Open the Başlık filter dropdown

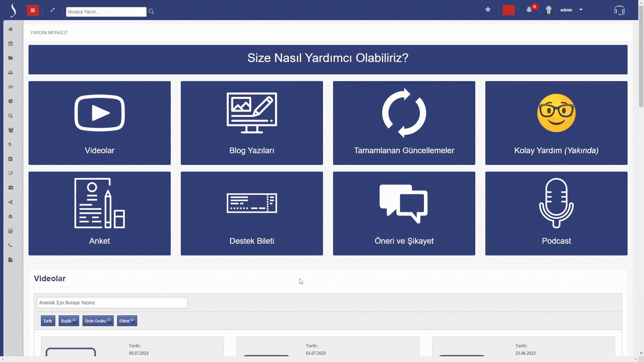(x=69, y=321)
